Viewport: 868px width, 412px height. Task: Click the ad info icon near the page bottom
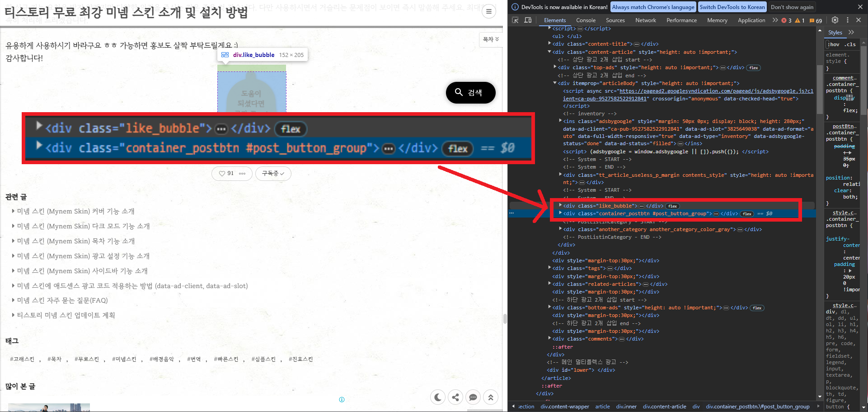tap(342, 399)
